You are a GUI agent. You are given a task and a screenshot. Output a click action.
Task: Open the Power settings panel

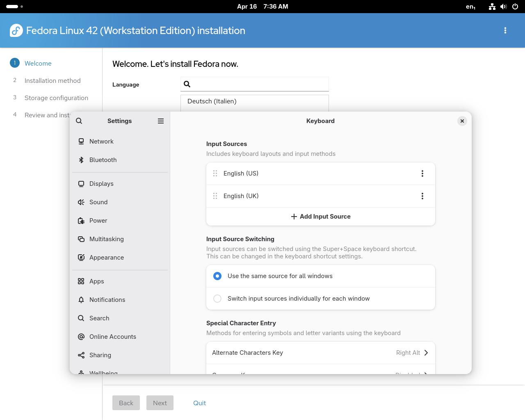click(120, 221)
